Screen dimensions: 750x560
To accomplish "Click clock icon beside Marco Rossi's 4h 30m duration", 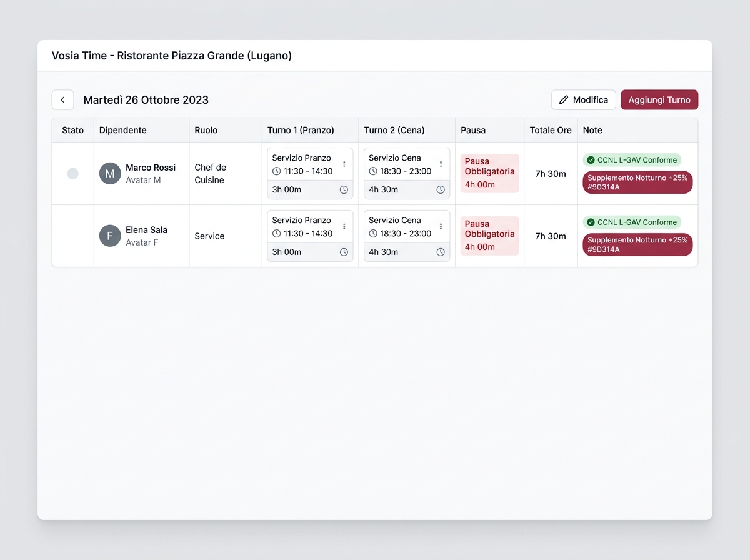I will [x=441, y=190].
